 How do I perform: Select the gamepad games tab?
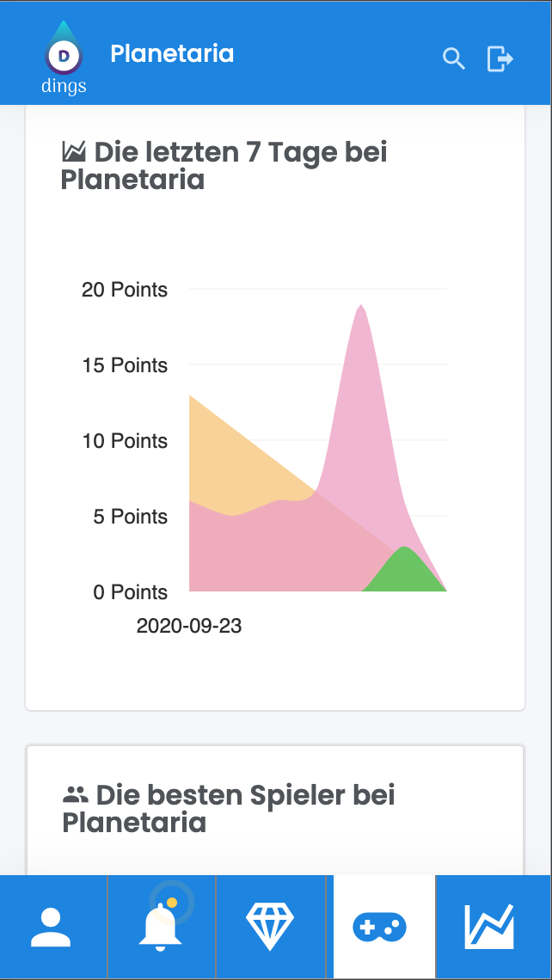pos(380,928)
